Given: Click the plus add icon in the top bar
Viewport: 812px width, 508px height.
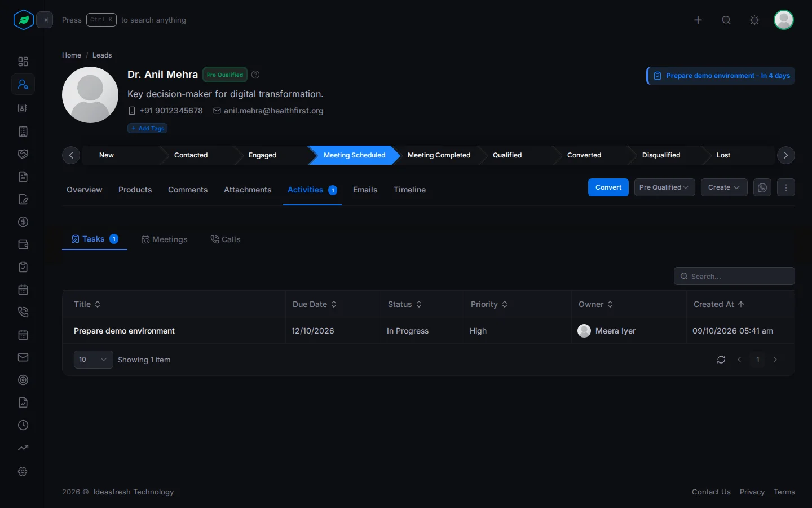Looking at the screenshot, I should [x=698, y=20].
